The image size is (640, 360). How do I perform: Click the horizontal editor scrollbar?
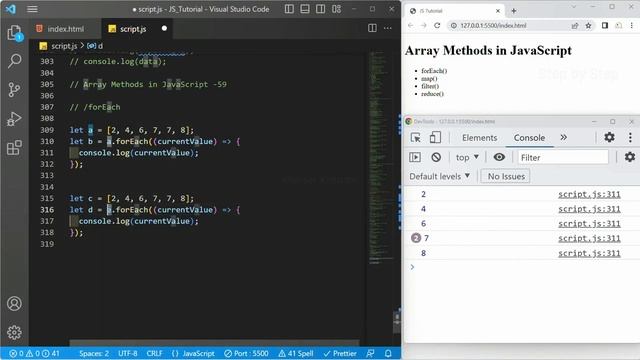[214, 342]
